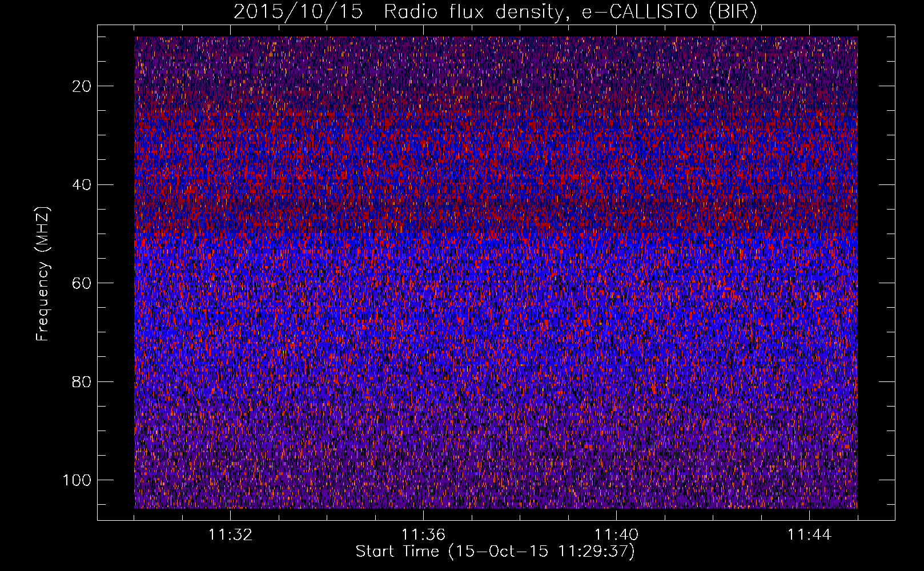Click the '40' frequency tick label

(82, 185)
